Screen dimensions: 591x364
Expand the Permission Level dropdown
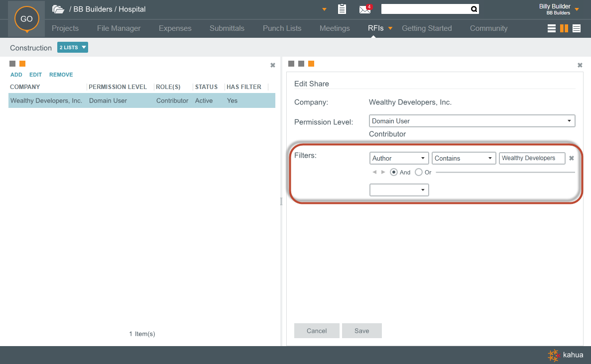[472, 121]
